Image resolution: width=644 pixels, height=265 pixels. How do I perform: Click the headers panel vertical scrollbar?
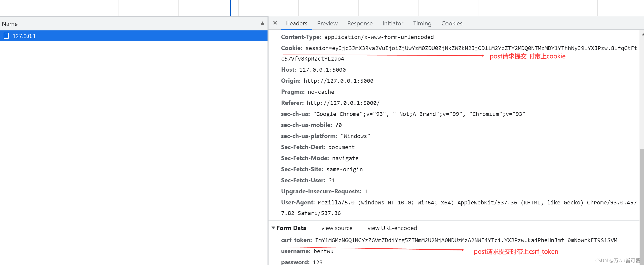point(642,206)
